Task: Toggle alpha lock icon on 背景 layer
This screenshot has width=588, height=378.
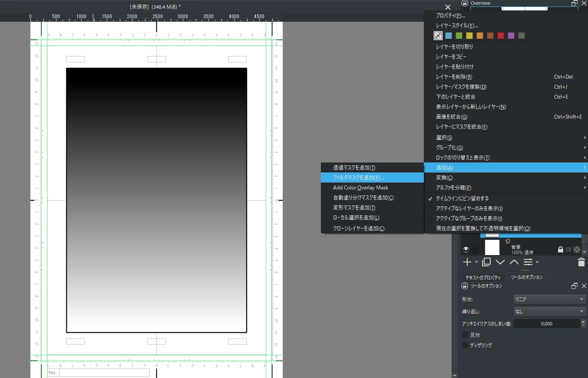Action: coord(568,249)
